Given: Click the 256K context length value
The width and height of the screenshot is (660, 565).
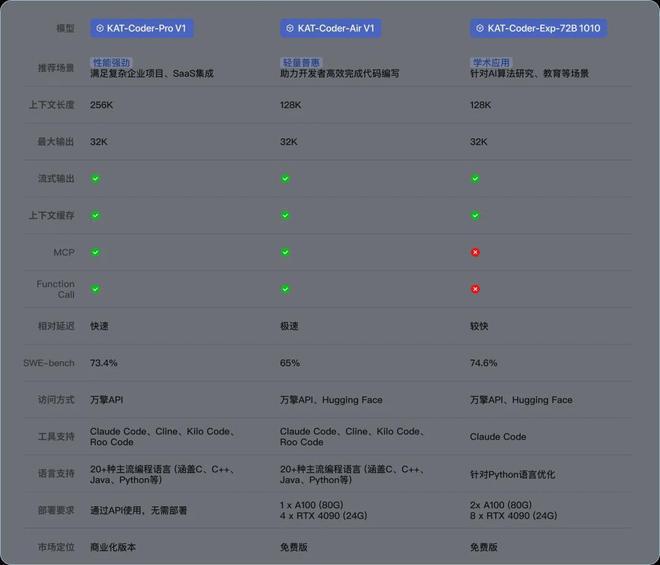Looking at the screenshot, I should 101,105.
